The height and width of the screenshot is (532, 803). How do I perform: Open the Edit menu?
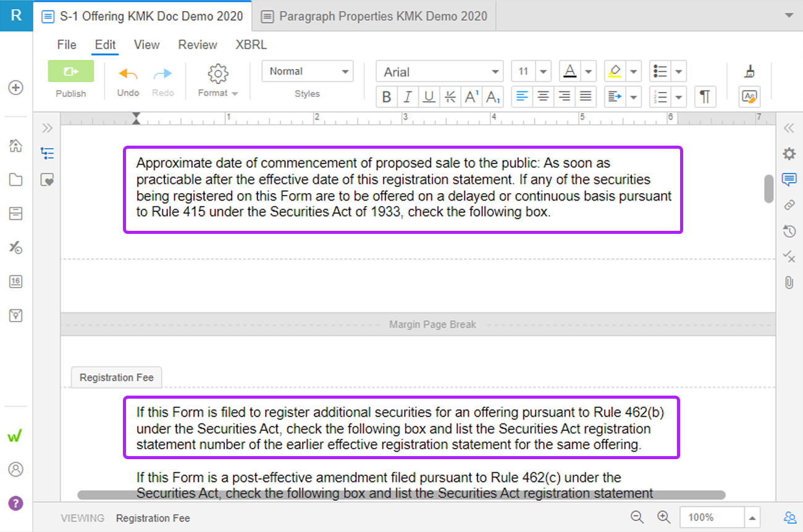(105, 44)
